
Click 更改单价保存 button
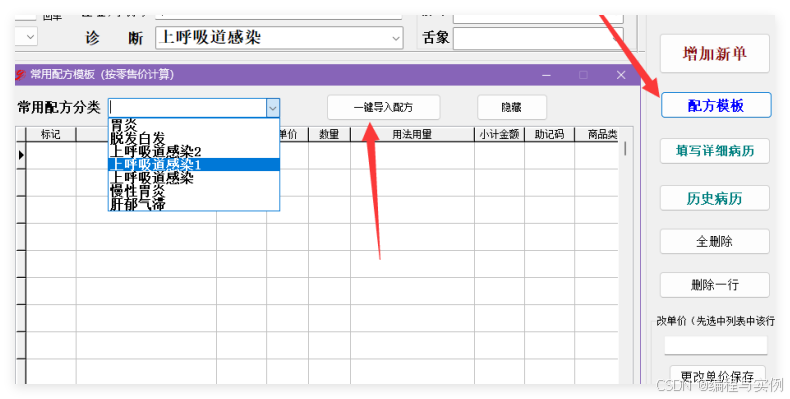717,375
